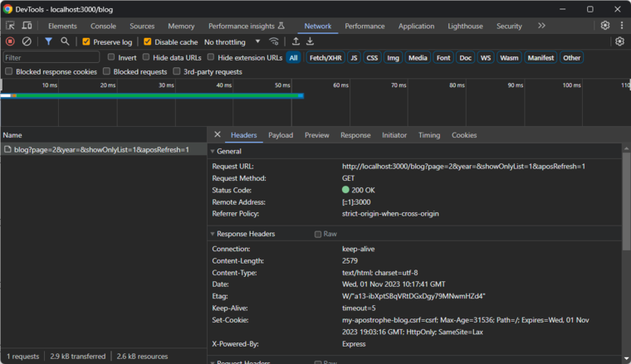The height and width of the screenshot is (364, 631).
Task: Stop recording network log
Action: 10,41
